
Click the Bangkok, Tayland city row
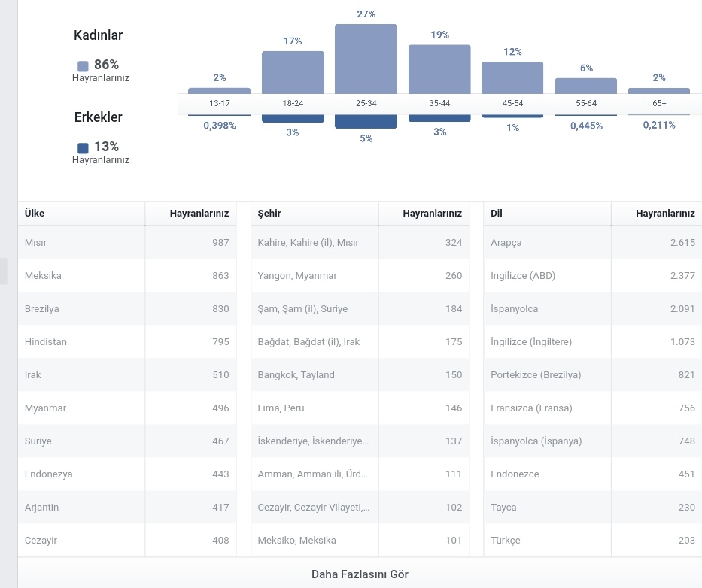click(x=360, y=375)
